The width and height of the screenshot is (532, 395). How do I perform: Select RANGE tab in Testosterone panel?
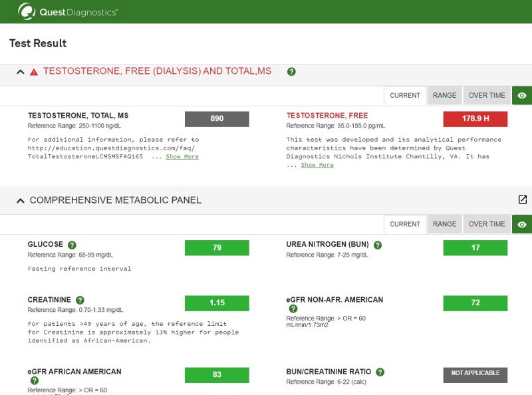tap(444, 95)
